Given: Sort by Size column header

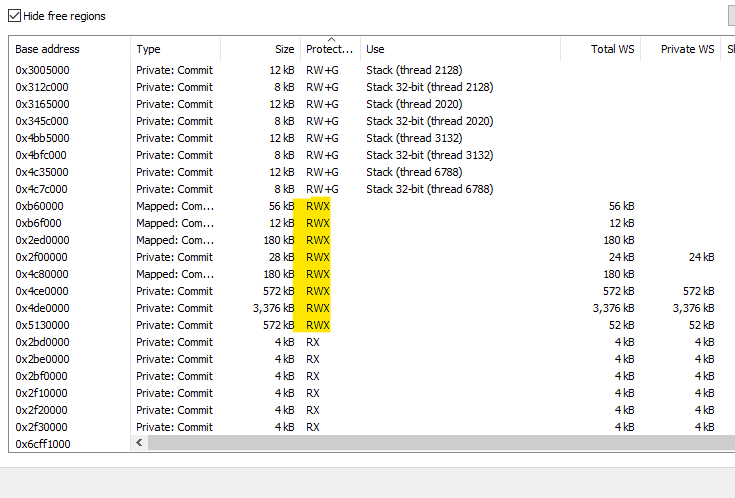Looking at the screenshot, I should [x=260, y=49].
